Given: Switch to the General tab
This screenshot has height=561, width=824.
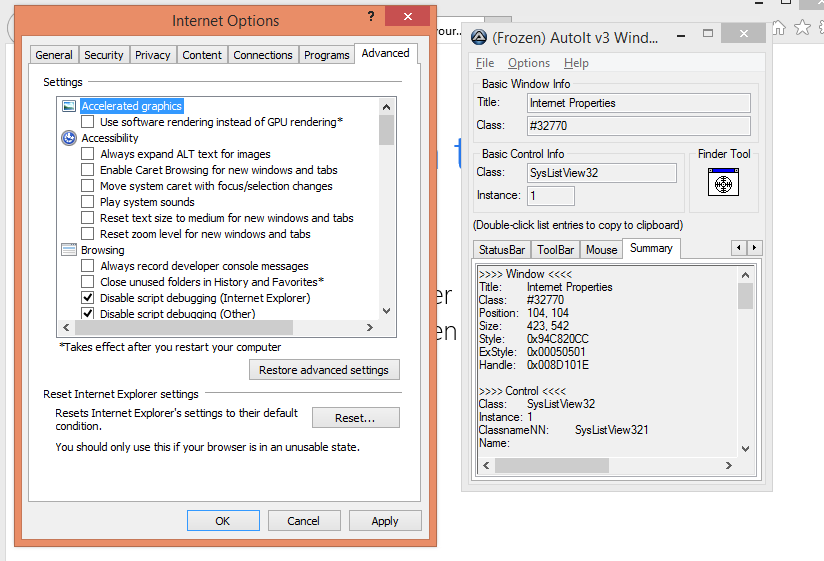Looking at the screenshot, I should [54, 55].
